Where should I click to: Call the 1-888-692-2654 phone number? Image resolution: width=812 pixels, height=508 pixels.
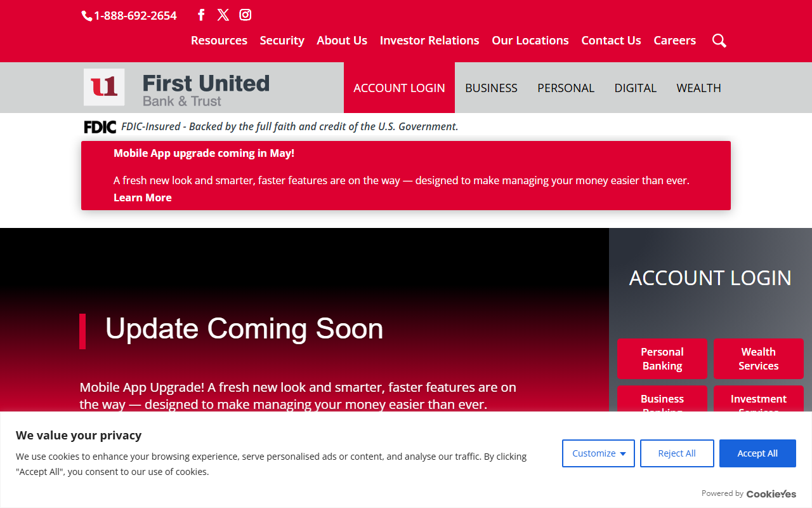(x=135, y=16)
